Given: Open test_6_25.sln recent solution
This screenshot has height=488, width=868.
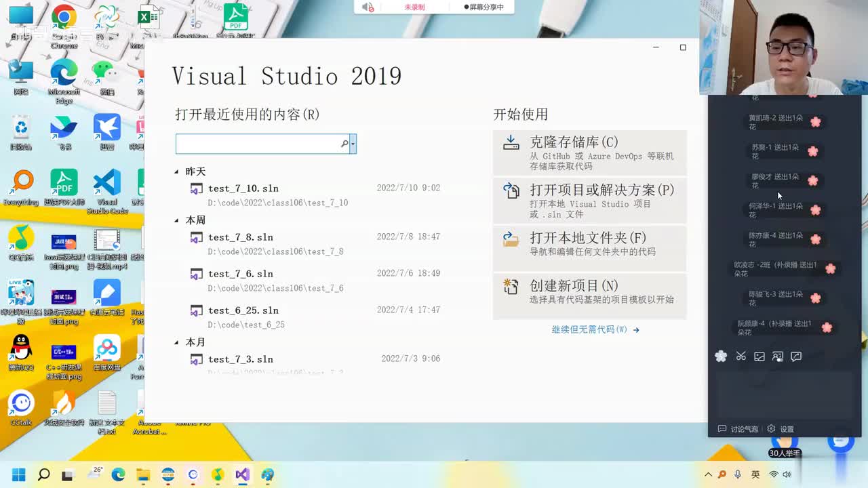Looking at the screenshot, I should coord(314,317).
